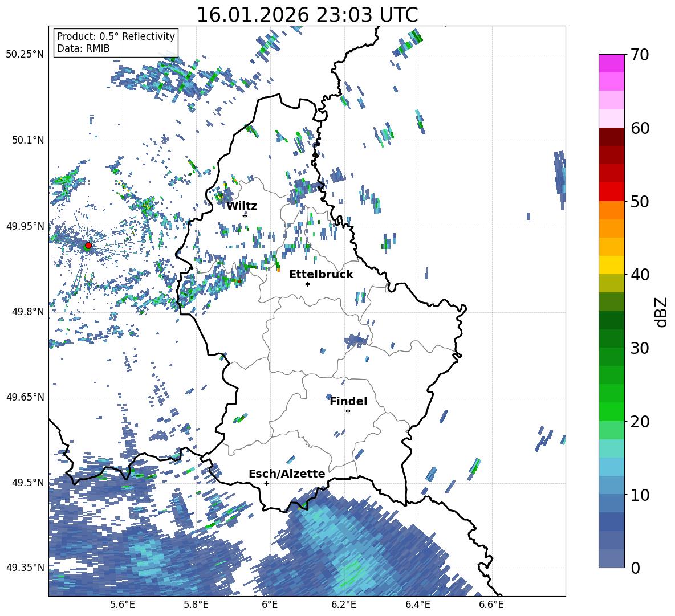The image size is (675, 616).
Task: Click the 0 tick on the colorbar
Action: tap(635, 568)
